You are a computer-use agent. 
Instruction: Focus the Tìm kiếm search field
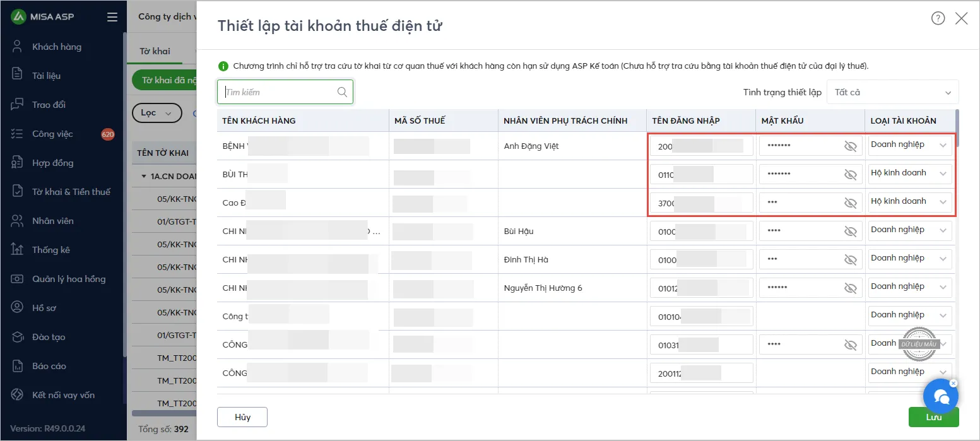click(x=285, y=92)
